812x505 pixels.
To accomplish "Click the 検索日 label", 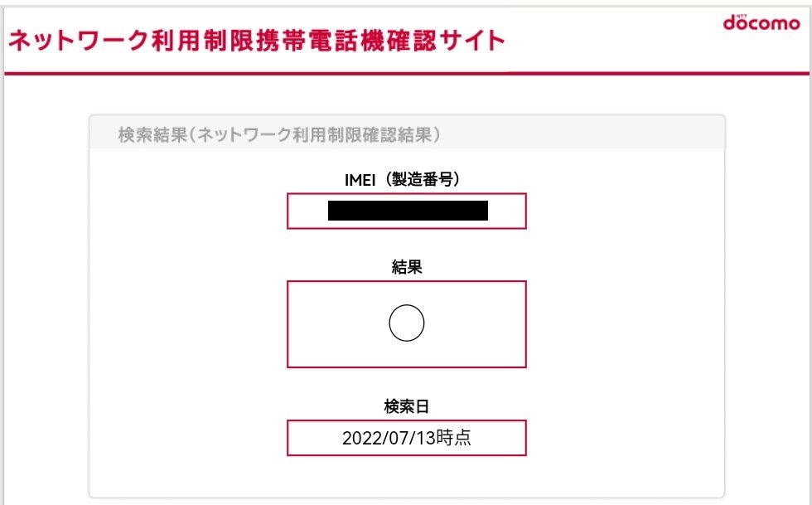I will 407,405.
